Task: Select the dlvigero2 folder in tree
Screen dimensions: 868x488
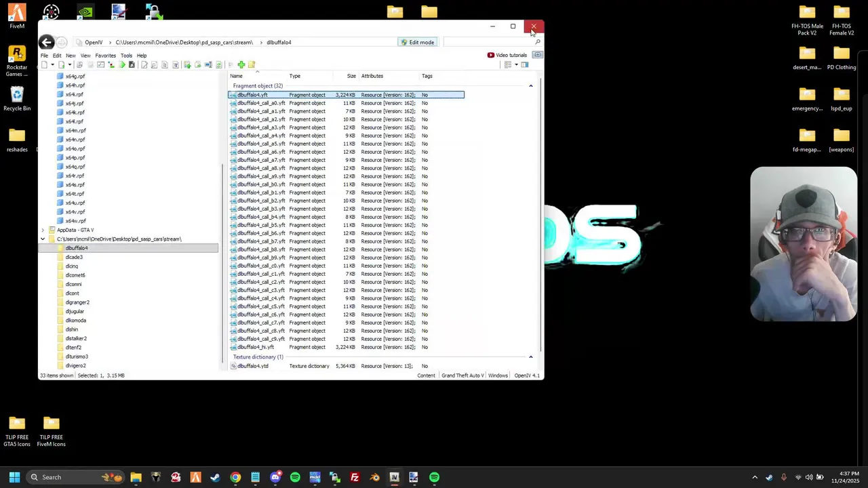Action: [x=75, y=365]
